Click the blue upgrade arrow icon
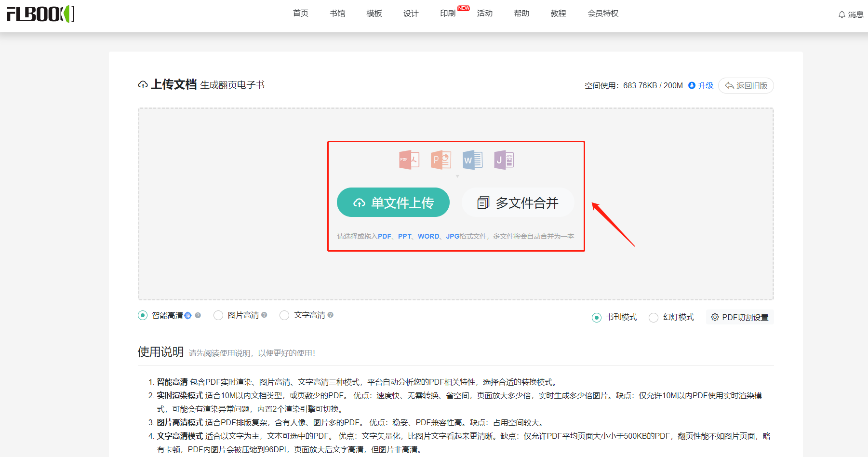This screenshot has width=868, height=457. 692,85
